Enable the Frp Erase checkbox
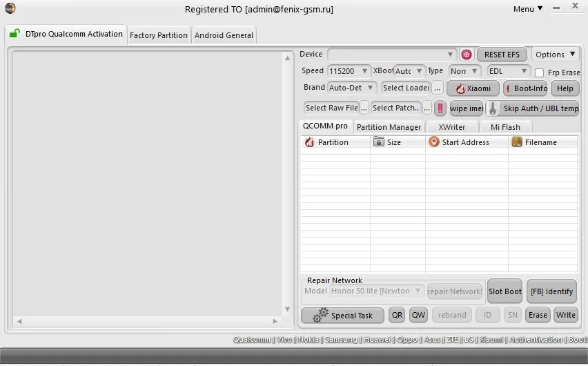 (539, 73)
